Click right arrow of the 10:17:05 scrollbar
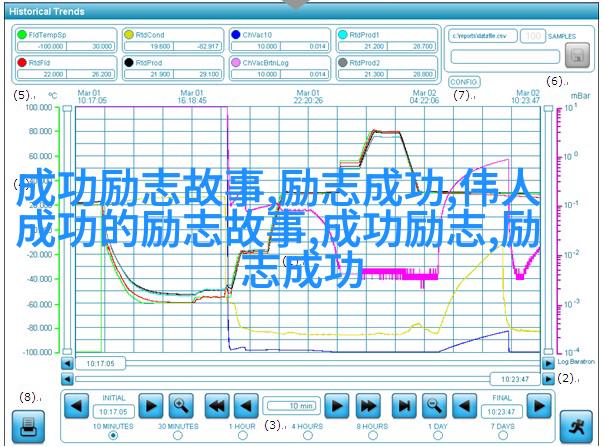This screenshot has height=447, width=604. [x=548, y=363]
